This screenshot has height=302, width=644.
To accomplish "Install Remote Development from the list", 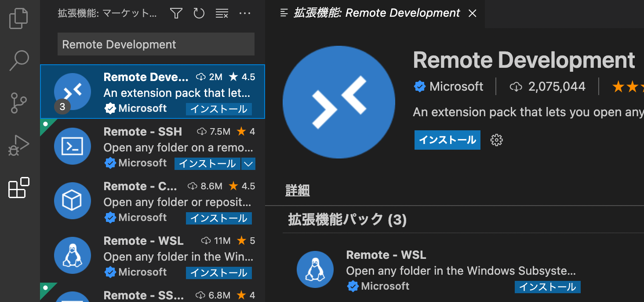I will tap(218, 109).
